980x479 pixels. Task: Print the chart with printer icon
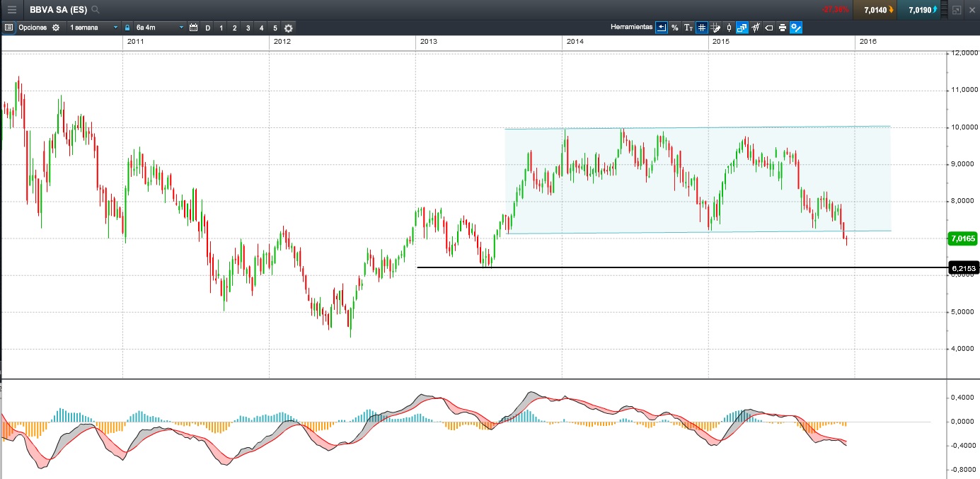782,28
